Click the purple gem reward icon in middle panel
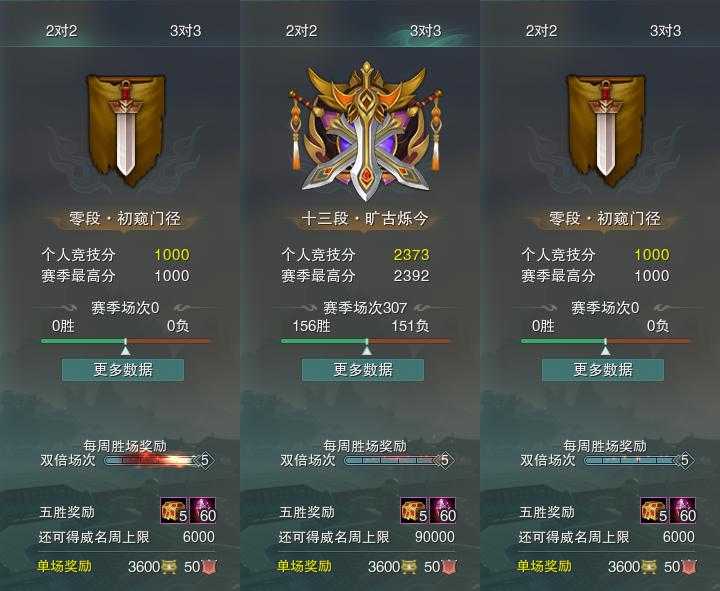 click(x=443, y=511)
